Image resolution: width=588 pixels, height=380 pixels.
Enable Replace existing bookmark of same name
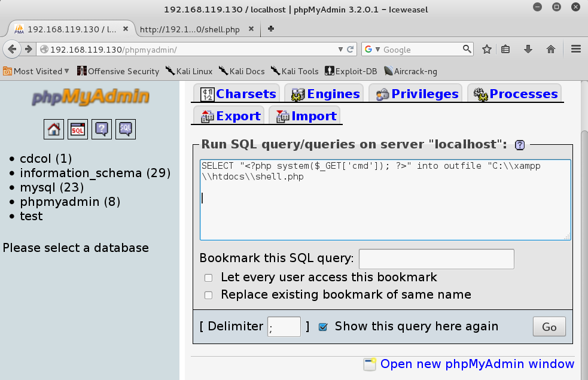point(209,296)
